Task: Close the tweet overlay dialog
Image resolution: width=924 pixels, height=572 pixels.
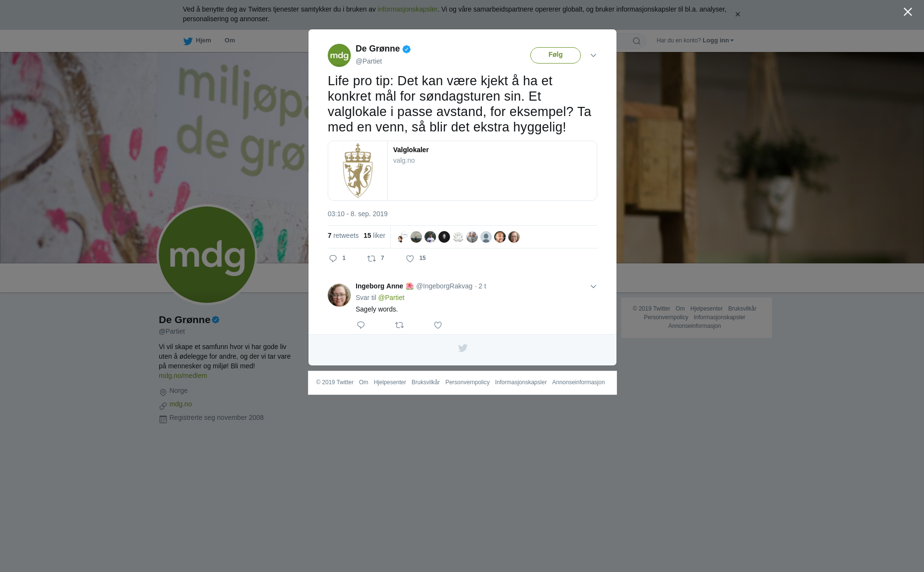Action: point(908,12)
